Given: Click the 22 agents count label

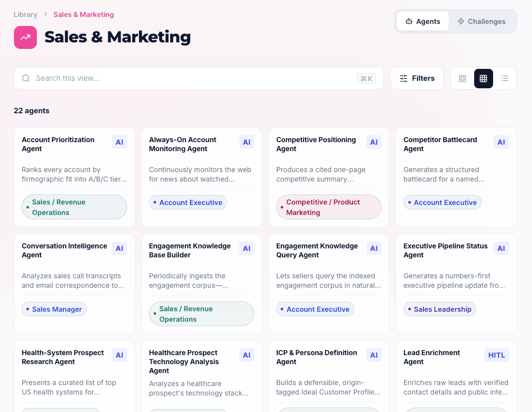Looking at the screenshot, I should (31, 111).
